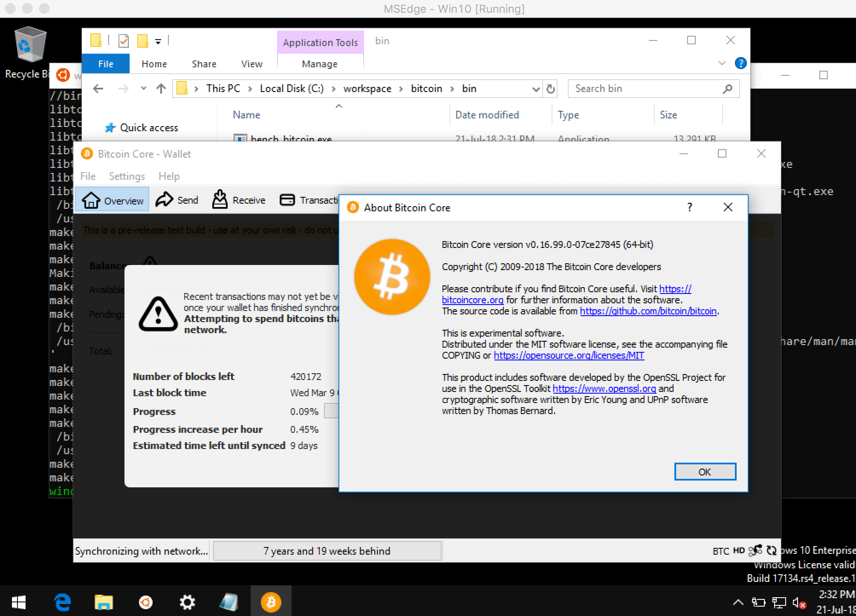The height and width of the screenshot is (616, 856).
Task: Launch Bitcoin Core from the taskbar
Action: (271, 601)
